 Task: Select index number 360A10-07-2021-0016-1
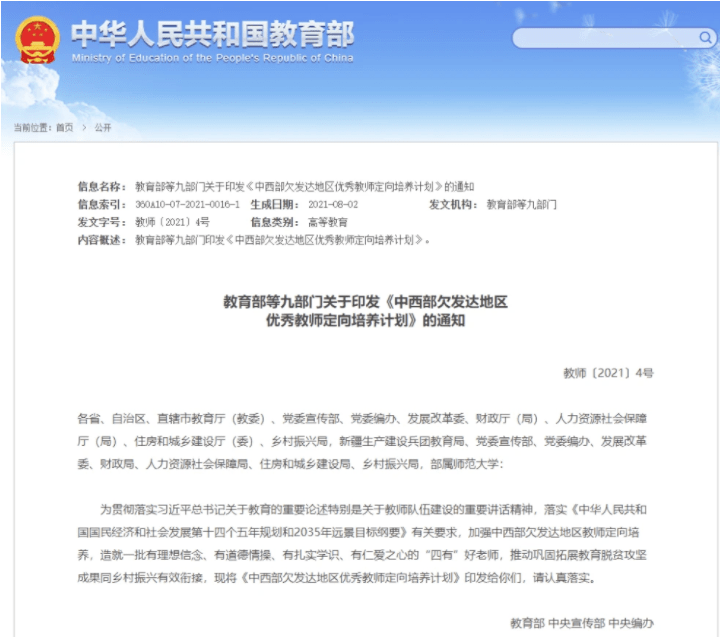click(187, 205)
